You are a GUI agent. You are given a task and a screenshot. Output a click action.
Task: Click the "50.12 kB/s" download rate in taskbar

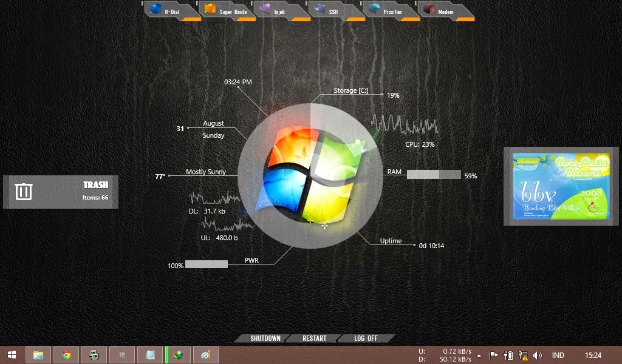[x=456, y=359]
